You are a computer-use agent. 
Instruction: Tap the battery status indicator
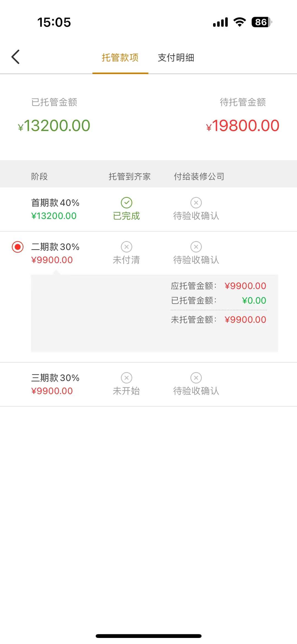pyautogui.click(x=262, y=22)
